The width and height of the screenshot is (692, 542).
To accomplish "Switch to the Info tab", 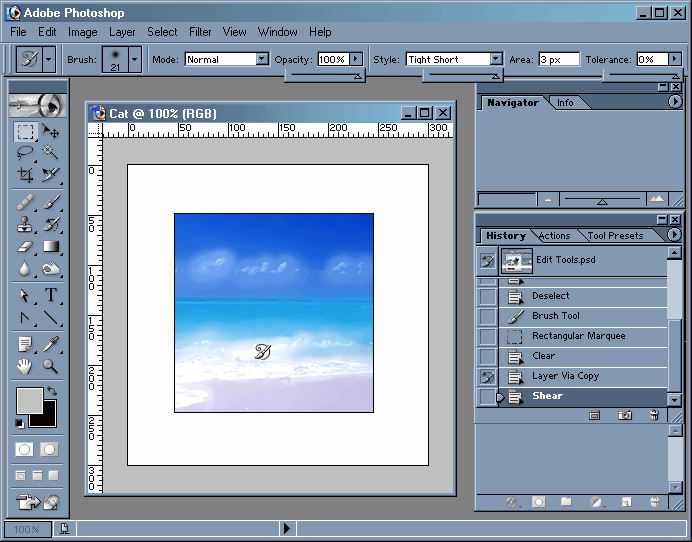I will (x=565, y=103).
